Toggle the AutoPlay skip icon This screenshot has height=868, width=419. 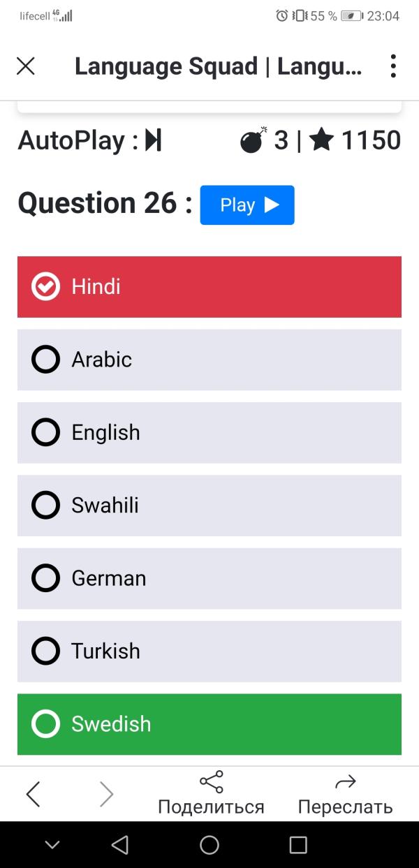point(154,140)
